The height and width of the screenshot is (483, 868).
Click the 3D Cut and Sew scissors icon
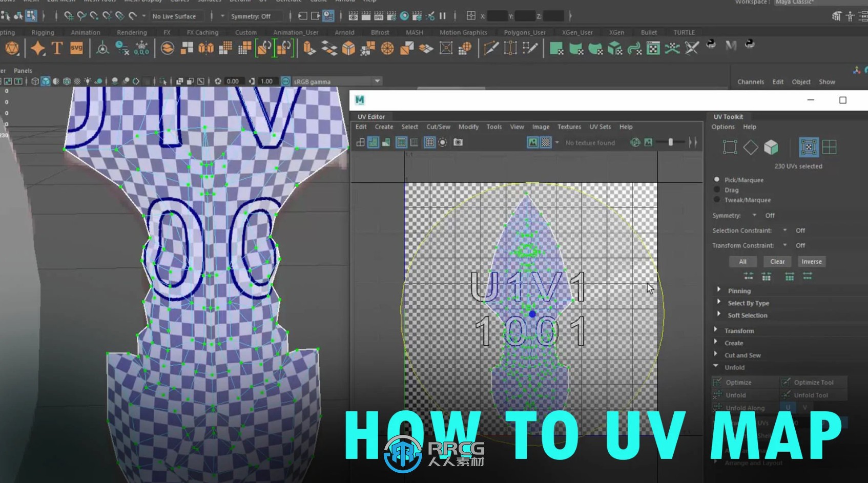coord(692,49)
